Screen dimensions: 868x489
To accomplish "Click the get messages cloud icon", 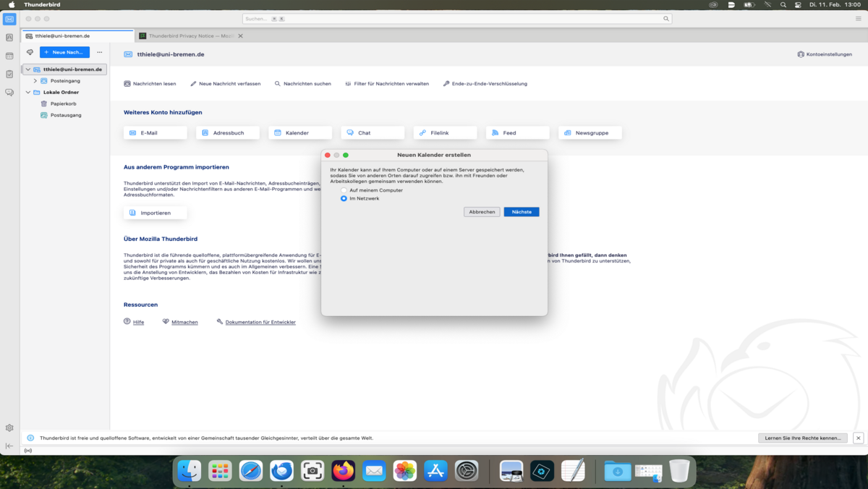I will click(x=30, y=52).
